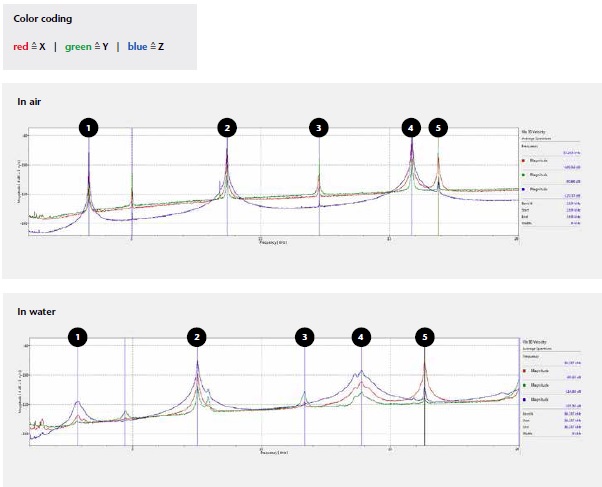
Task: Click the red X color coding label
Action: pyautogui.click(x=29, y=47)
